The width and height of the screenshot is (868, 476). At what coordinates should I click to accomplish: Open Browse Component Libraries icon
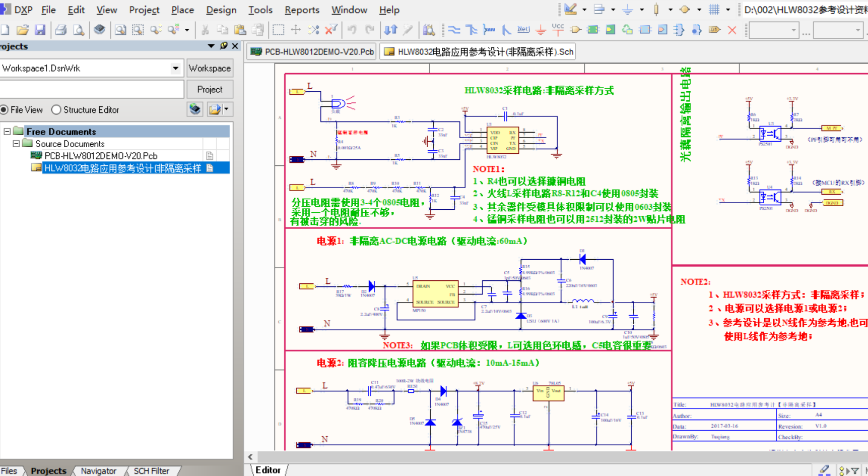point(429,30)
